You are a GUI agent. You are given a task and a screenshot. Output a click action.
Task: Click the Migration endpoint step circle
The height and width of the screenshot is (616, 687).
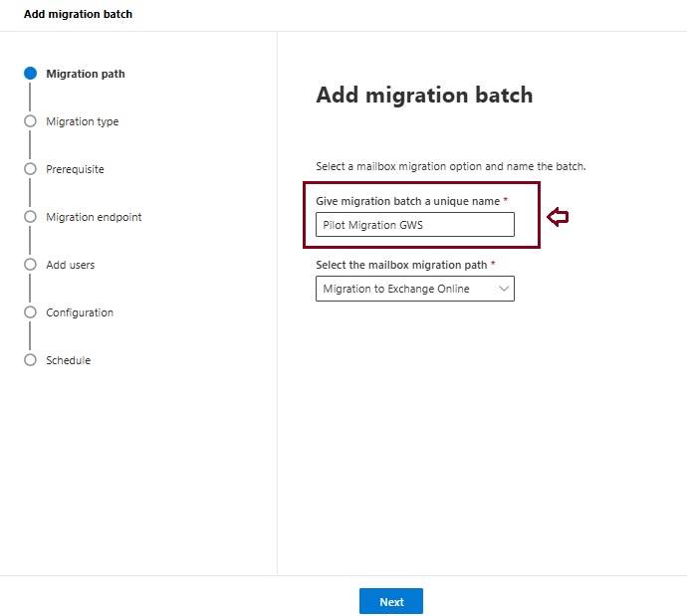click(30, 217)
